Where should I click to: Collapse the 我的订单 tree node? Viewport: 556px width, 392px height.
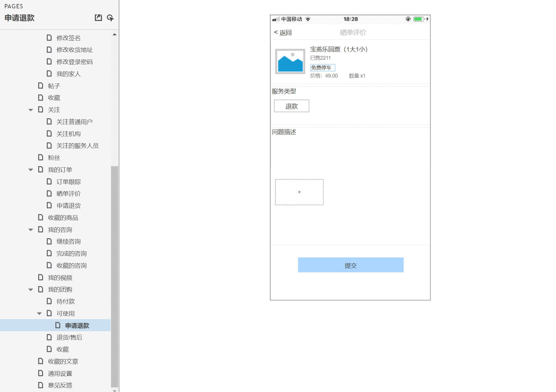pyautogui.click(x=31, y=170)
